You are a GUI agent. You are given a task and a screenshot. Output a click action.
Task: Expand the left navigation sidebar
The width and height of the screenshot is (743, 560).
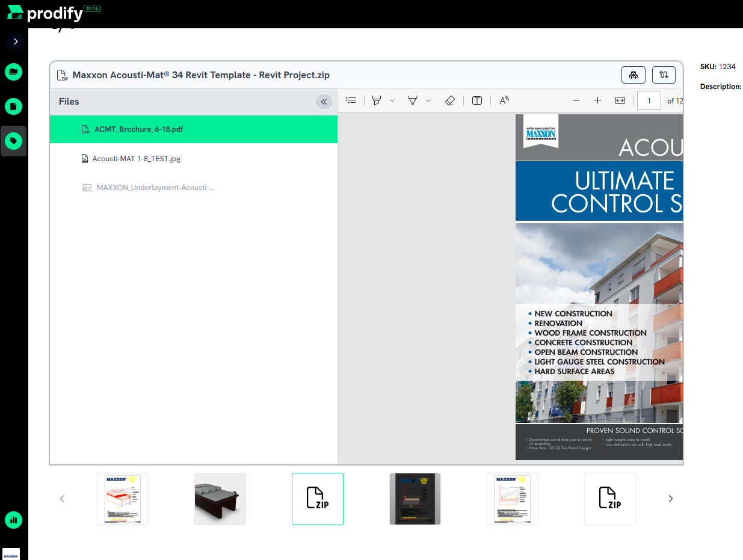point(16,42)
